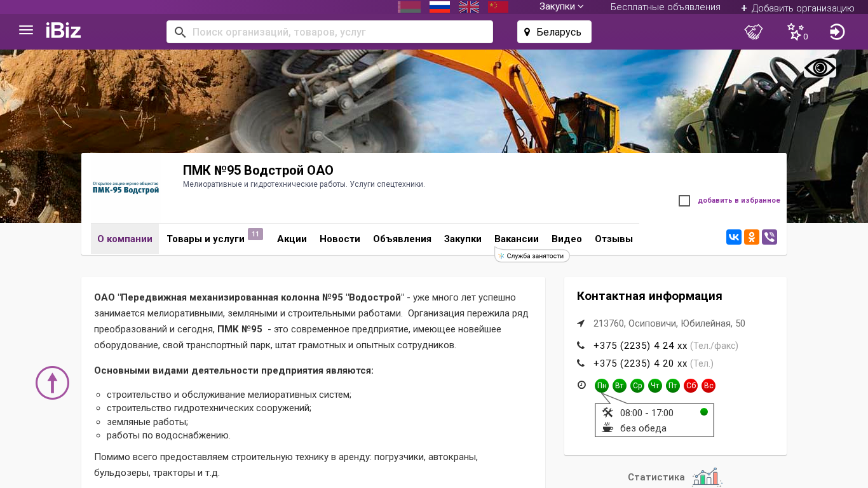Screen dimensions: 868x488
Task: Open the Служба занятости badge
Action: (532, 255)
